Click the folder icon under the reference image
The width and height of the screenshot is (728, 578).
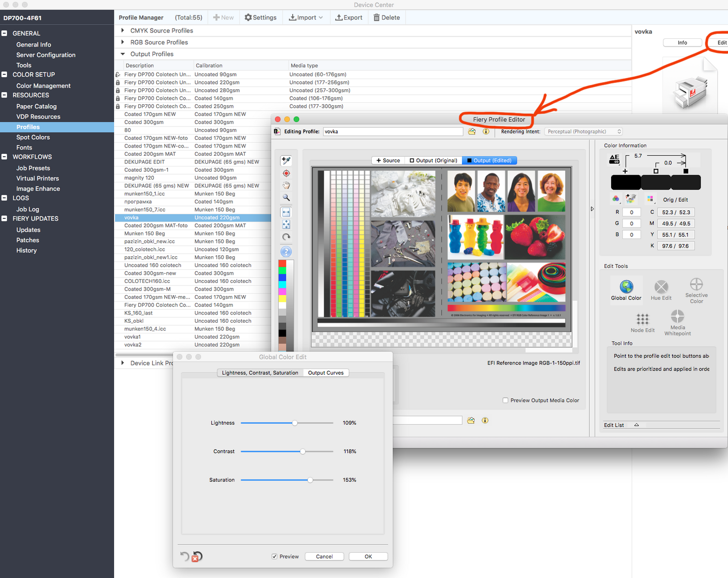(x=471, y=420)
